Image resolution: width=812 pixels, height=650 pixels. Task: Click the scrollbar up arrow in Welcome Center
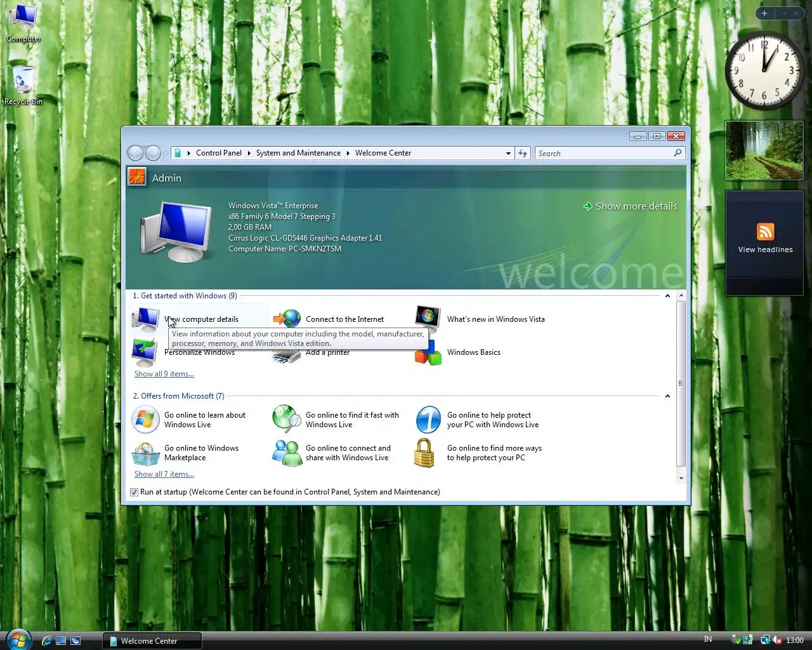point(681,296)
